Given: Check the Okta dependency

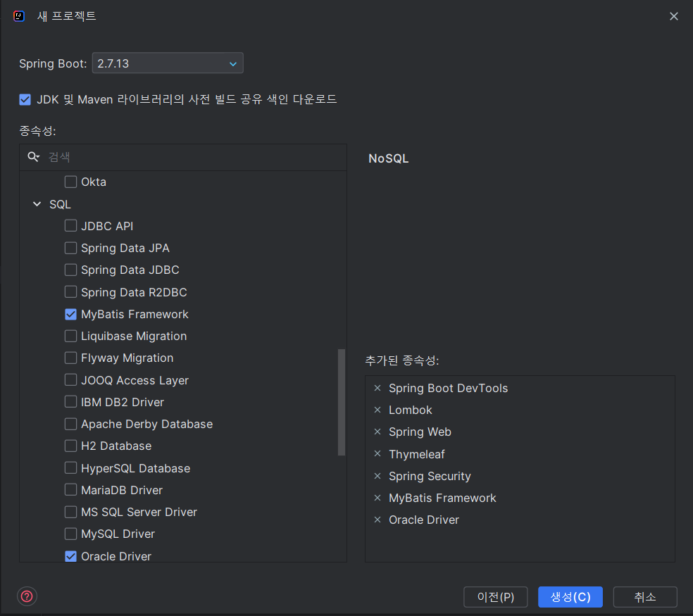Looking at the screenshot, I should 70,182.
